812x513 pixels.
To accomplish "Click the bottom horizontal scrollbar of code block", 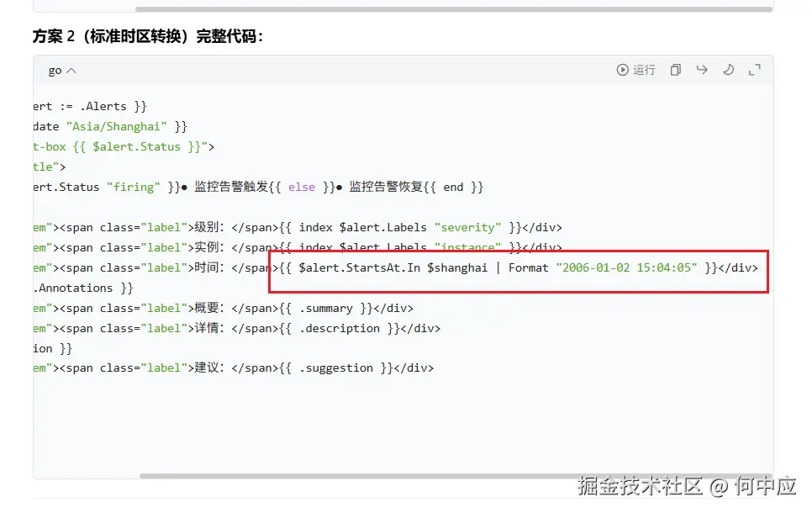I will pos(456,476).
